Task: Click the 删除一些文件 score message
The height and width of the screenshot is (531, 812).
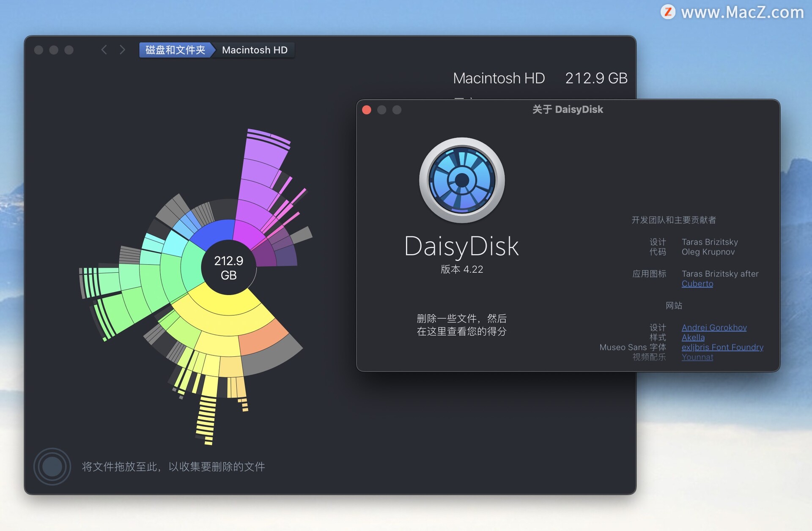Action: point(461,325)
